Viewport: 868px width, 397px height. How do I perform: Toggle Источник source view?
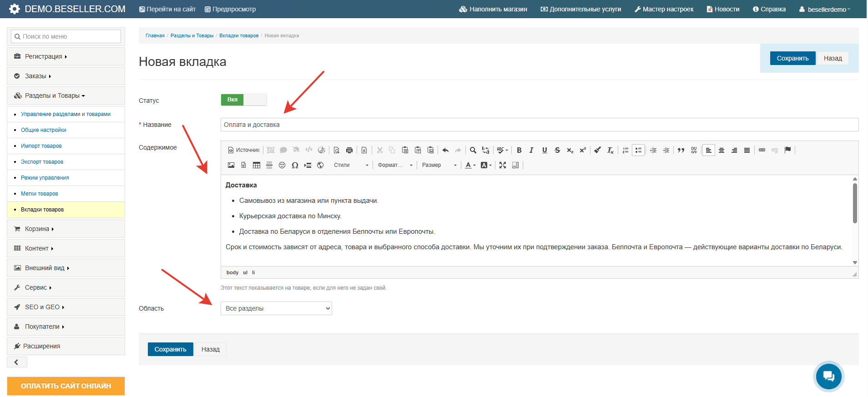click(x=243, y=150)
